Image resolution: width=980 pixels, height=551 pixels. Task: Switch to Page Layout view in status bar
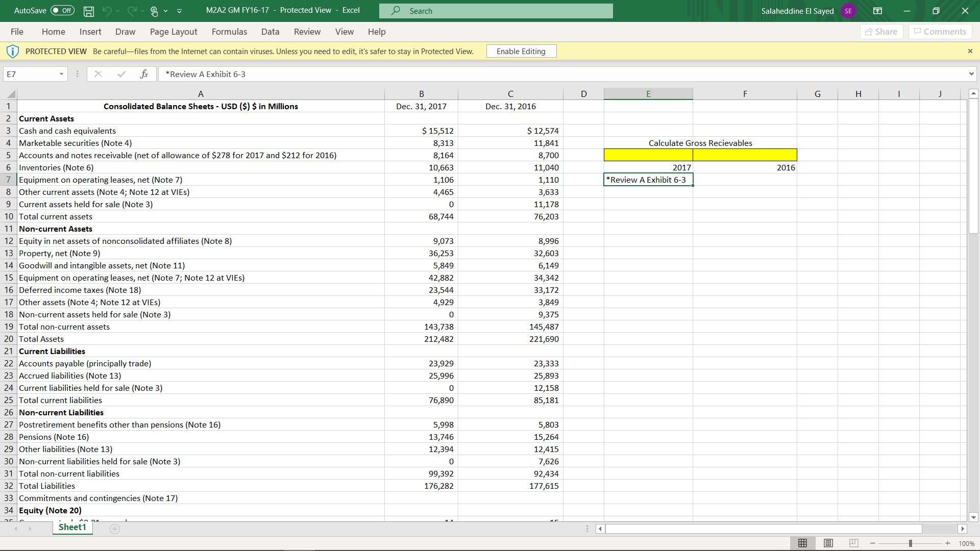828,543
